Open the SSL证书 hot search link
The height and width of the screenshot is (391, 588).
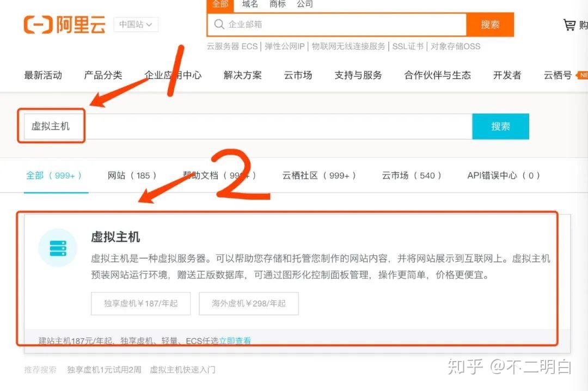[408, 46]
